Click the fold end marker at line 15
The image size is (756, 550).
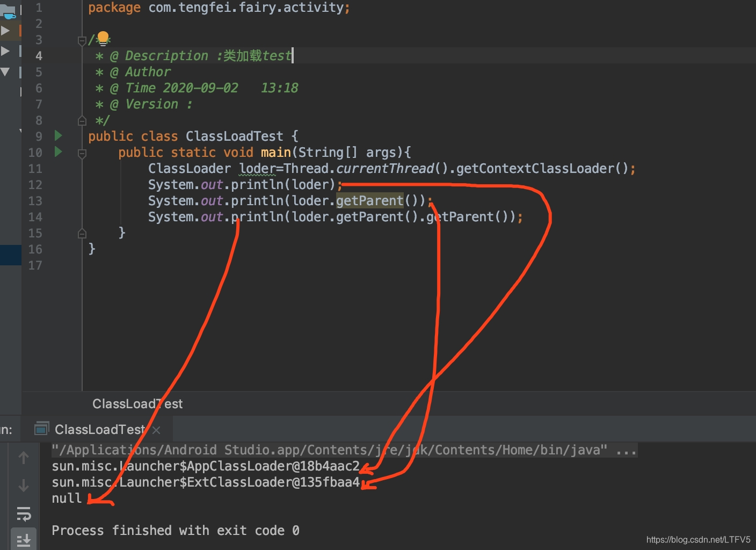pos(82,233)
